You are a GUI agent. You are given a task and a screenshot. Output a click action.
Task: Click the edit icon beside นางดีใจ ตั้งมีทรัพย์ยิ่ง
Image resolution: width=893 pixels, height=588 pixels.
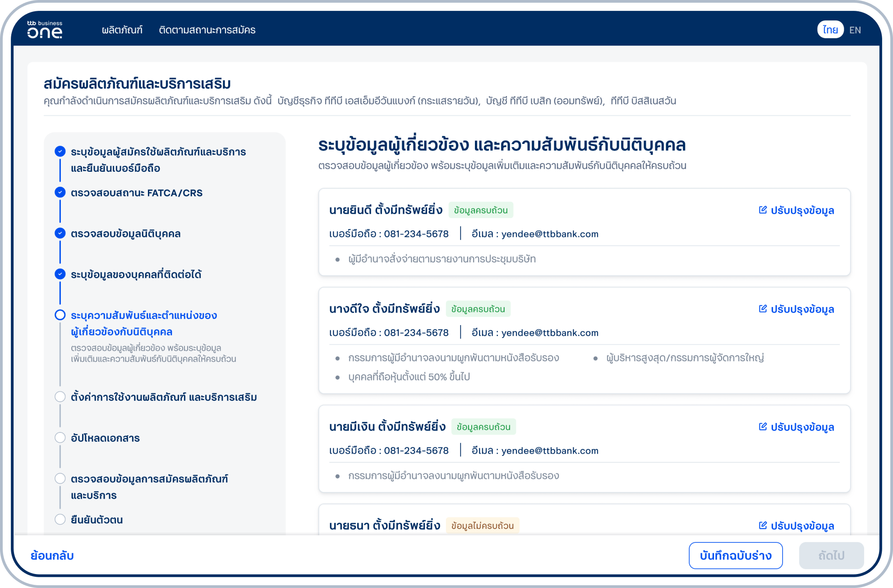[762, 309]
